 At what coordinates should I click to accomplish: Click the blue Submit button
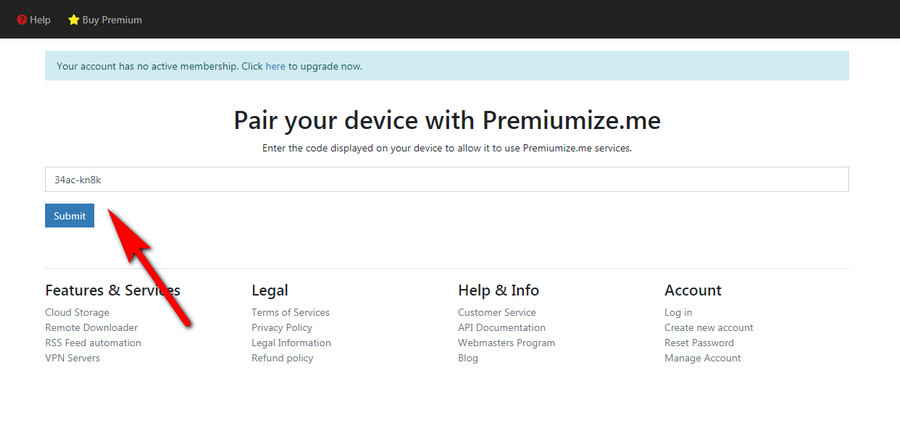[69, 216]
